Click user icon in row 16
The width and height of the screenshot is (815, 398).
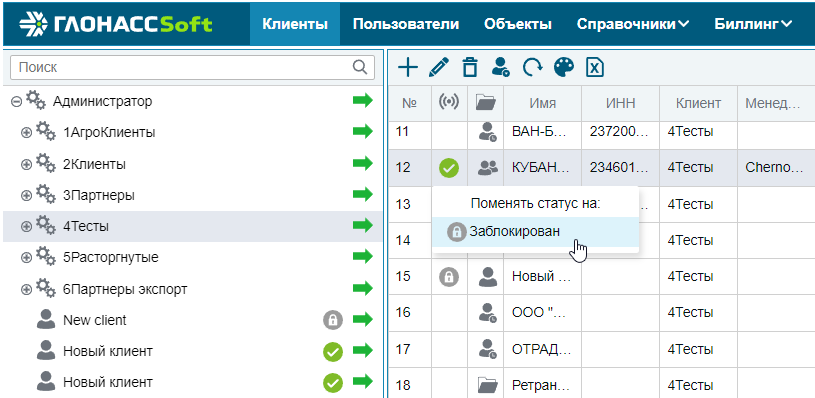tap(488, 313)
